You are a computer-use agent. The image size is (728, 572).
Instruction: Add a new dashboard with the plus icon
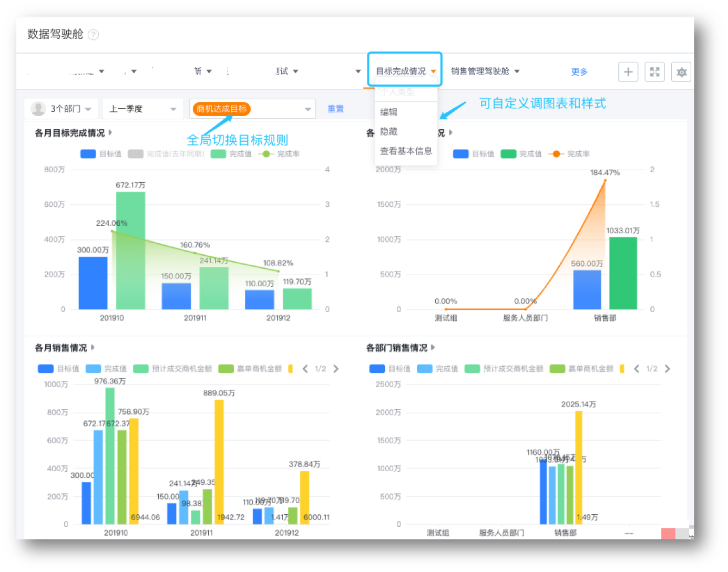point(628,72)
